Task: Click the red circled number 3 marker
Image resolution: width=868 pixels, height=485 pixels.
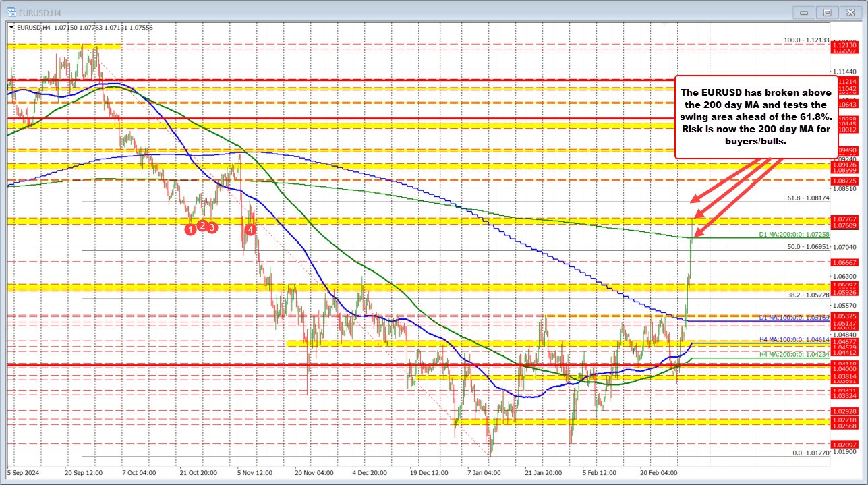Action: click(211, 228)
